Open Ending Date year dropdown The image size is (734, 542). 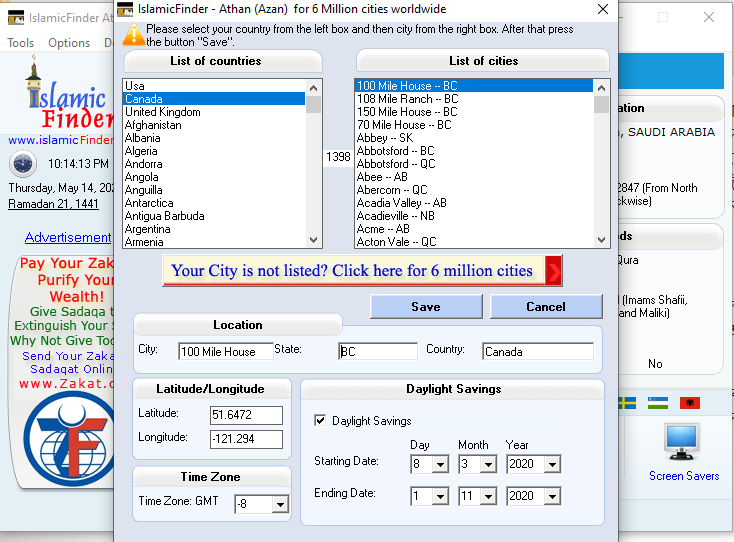(x=552, y=496)
